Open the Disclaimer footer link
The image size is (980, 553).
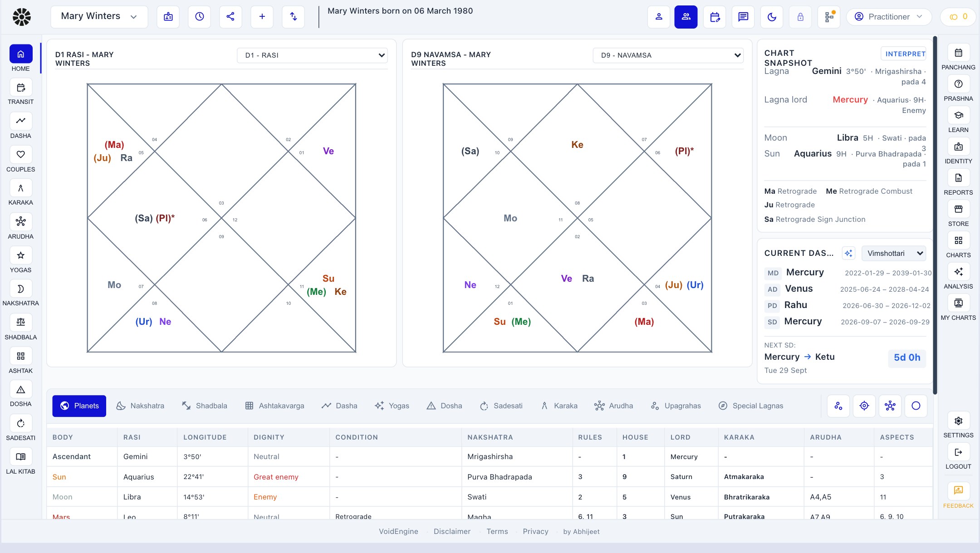point(452,532)
